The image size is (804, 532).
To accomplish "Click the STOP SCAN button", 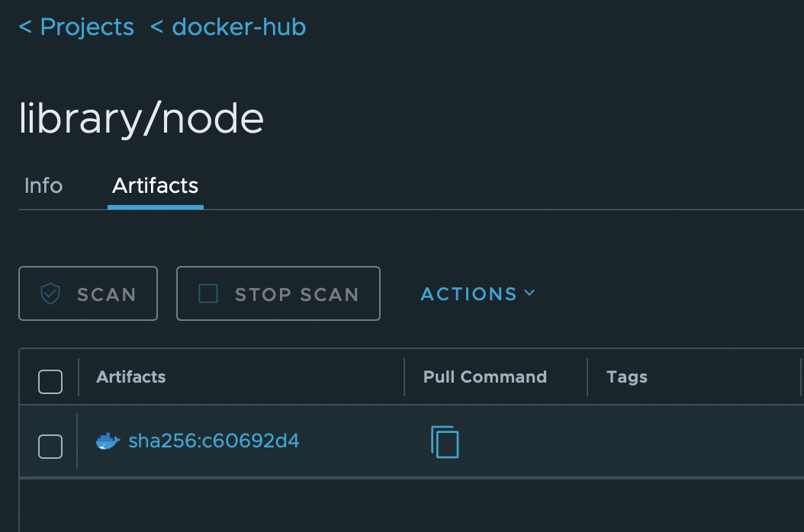I will [x=278, y=293].
